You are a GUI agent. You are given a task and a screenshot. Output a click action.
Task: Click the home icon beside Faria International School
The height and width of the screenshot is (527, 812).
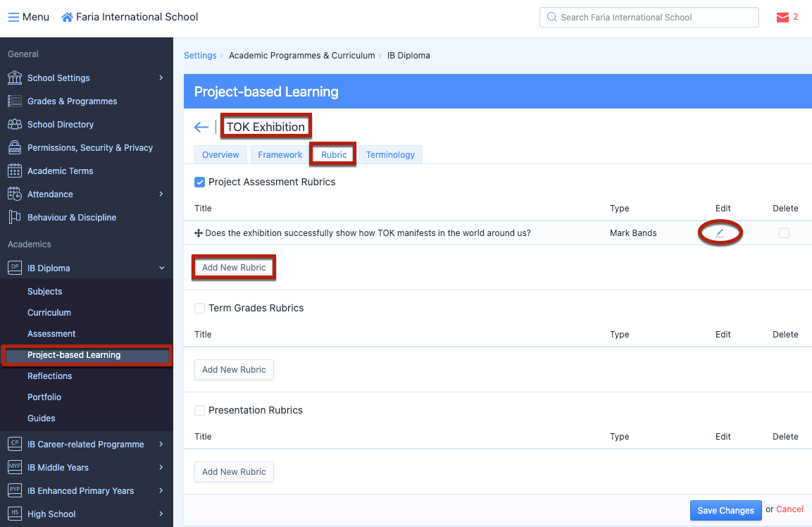coord(67,17)
